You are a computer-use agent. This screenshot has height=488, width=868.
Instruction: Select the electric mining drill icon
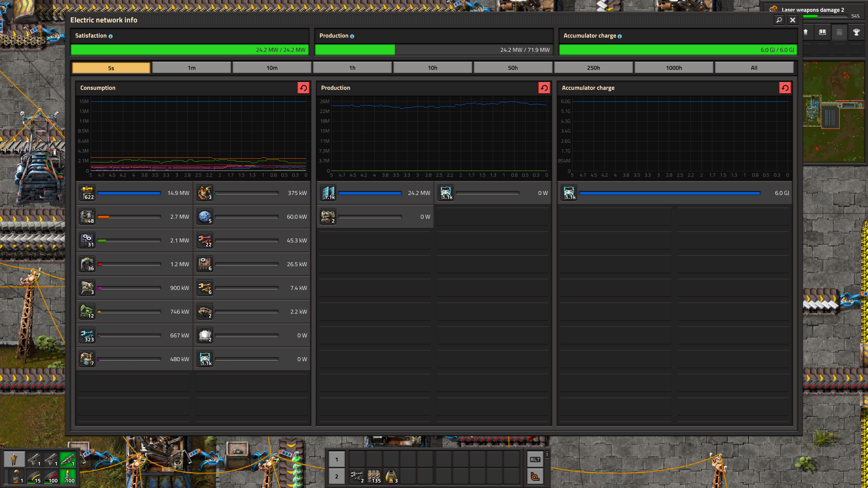point(87,264)
